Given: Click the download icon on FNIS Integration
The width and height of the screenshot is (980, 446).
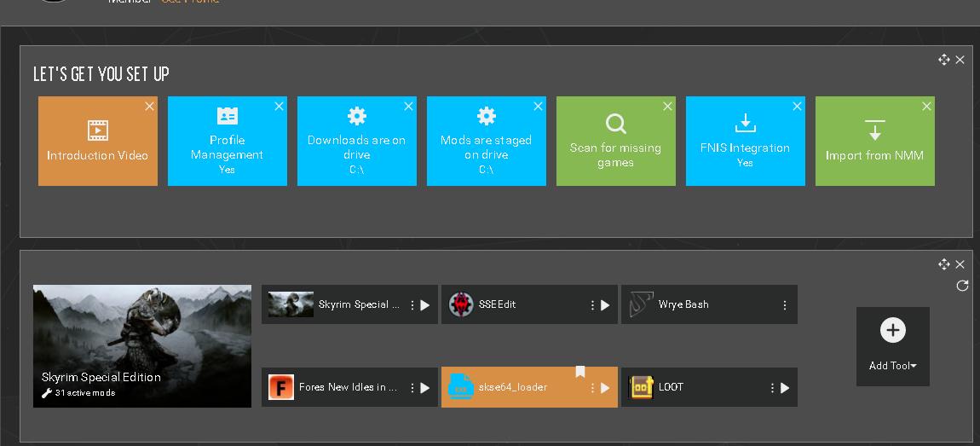Looking at the screenshot, I should [x=745, y=124].
